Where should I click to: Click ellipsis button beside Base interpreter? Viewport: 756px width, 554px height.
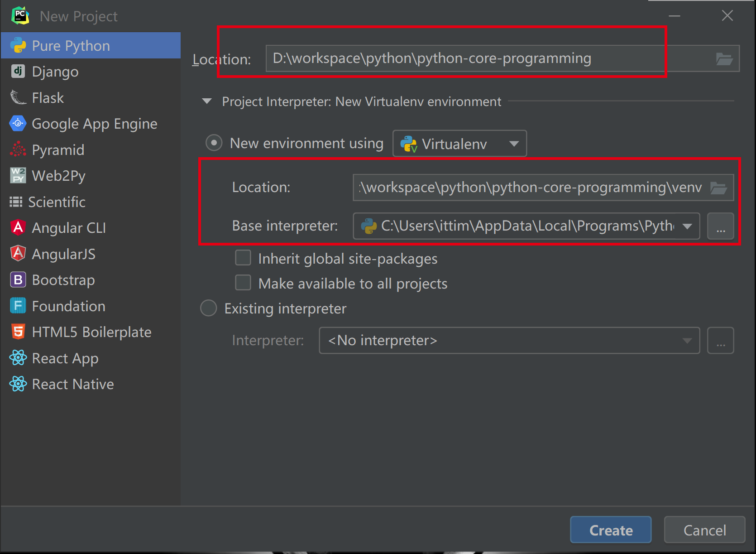pos(721,226)
